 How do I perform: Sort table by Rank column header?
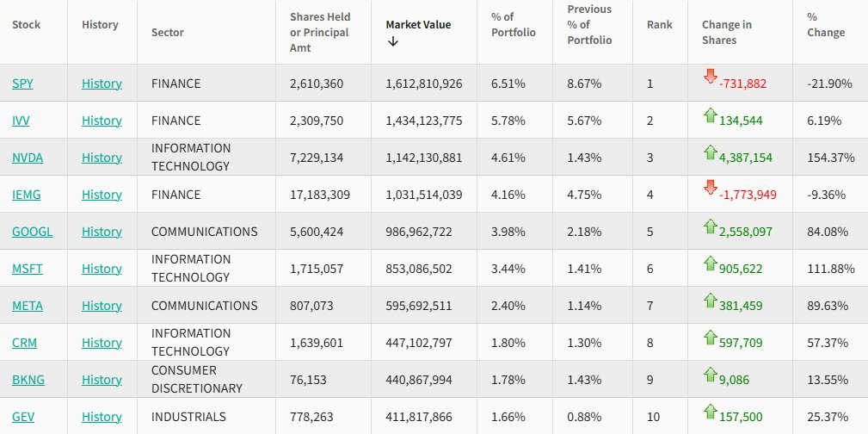pos(659,25)
